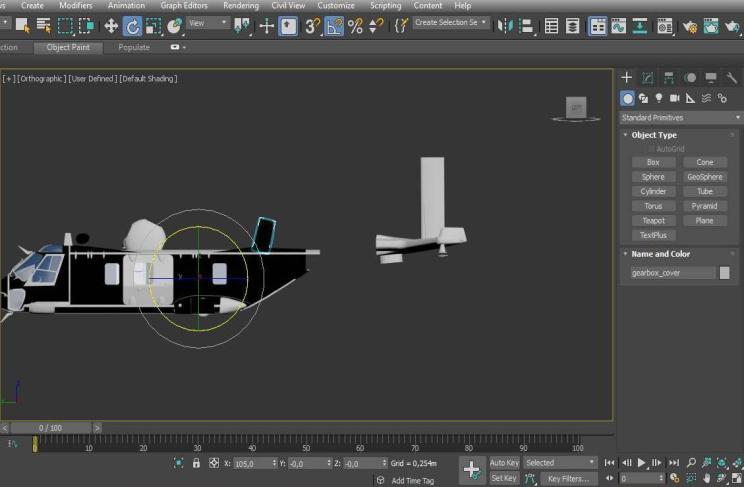Activate Select and Move tool
744x487 pixels.
tap(111, 26)
